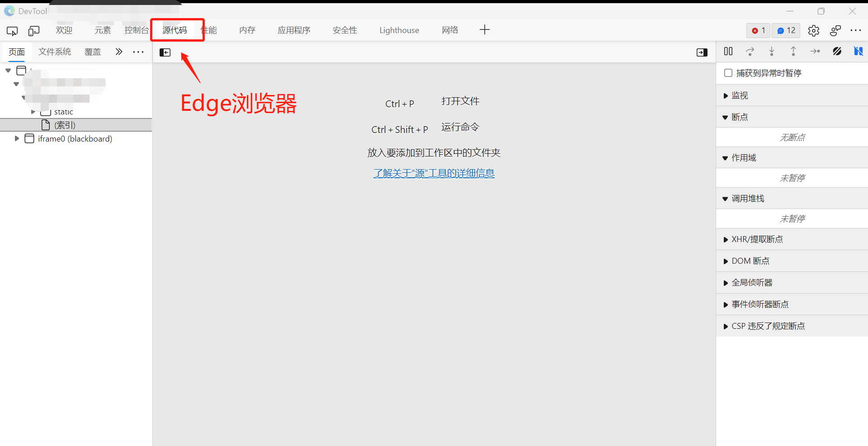Click the feedback people icon
Image resolution: width=868 pixels, height=446 pixels.
[835, 30]
